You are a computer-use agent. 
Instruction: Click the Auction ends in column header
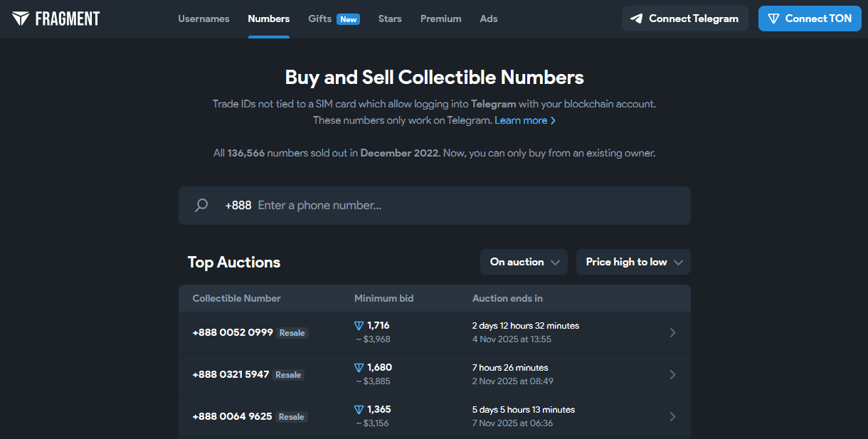click(507, 298)
